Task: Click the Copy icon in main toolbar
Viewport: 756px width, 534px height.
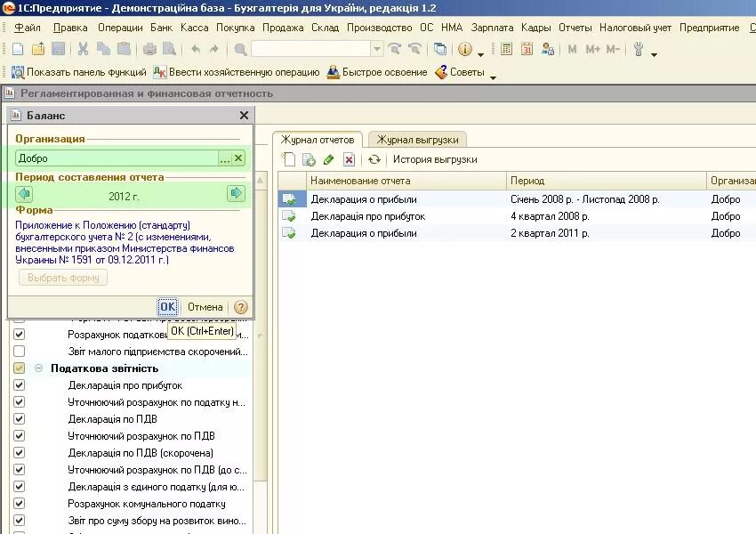Action: coord(103,49)
